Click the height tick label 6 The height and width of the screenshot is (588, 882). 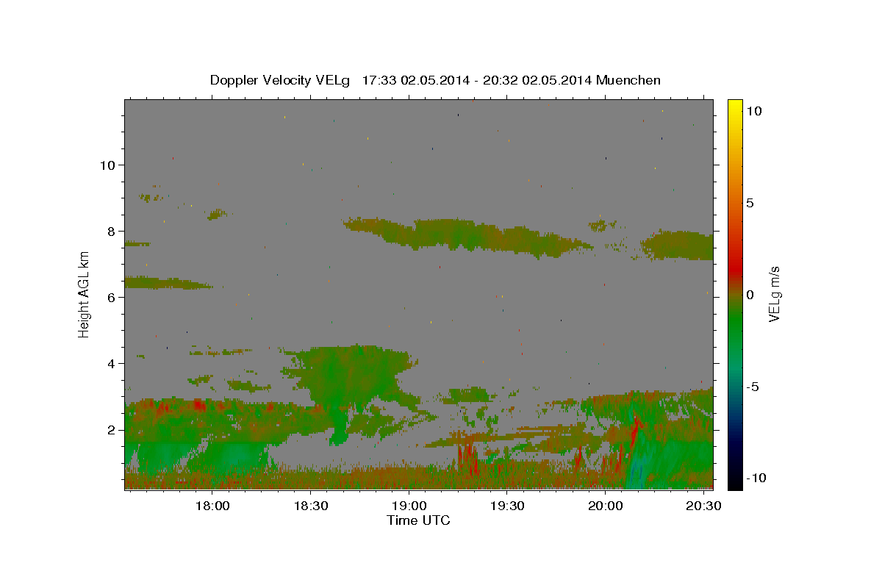(x=112, y=297)
